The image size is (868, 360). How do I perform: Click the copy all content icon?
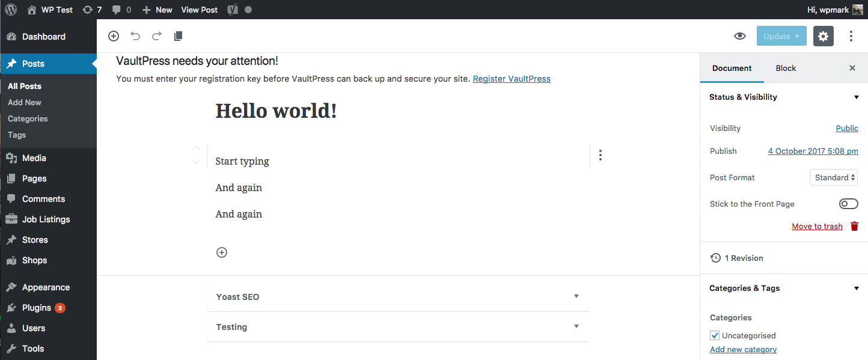click(x=178, y=36)
